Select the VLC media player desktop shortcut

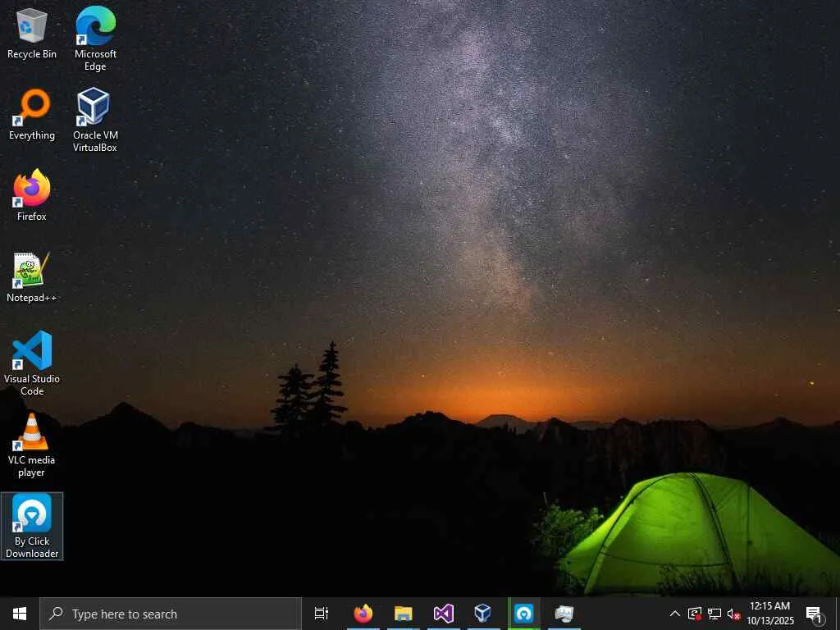tap(32, 445)
